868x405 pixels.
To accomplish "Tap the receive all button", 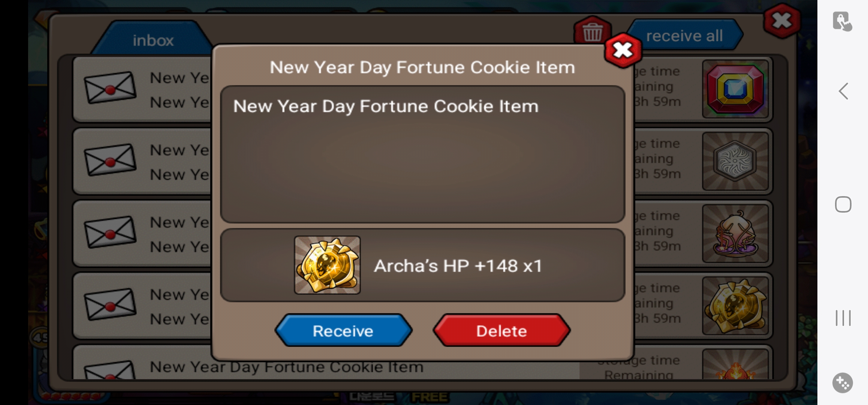I will click(x=684, y=36).
